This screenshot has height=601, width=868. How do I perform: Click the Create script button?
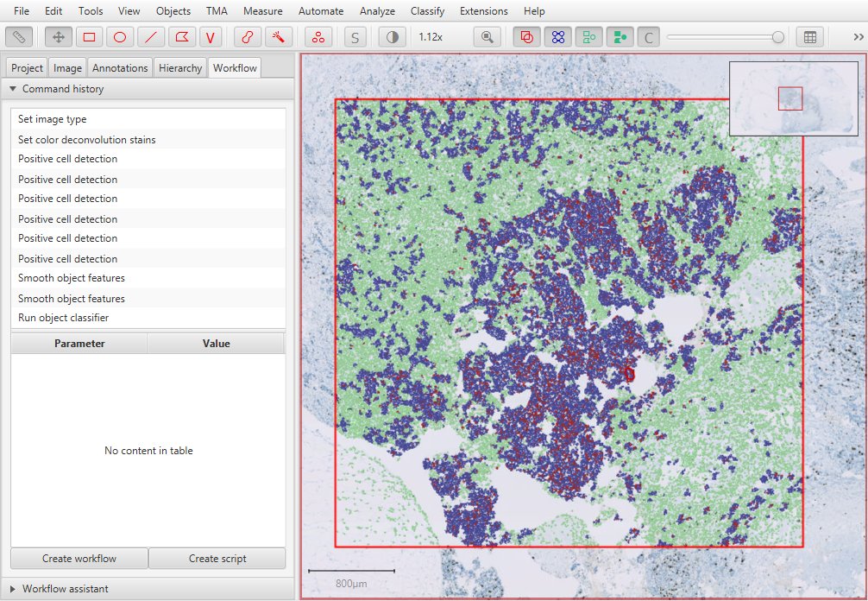pos(217,559)
